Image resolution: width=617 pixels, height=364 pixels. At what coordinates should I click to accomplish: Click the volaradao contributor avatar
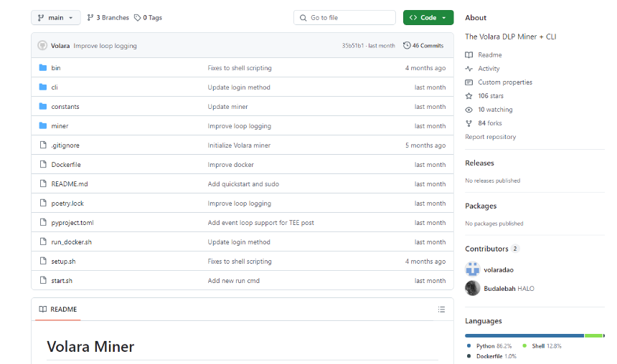[473, 269]
